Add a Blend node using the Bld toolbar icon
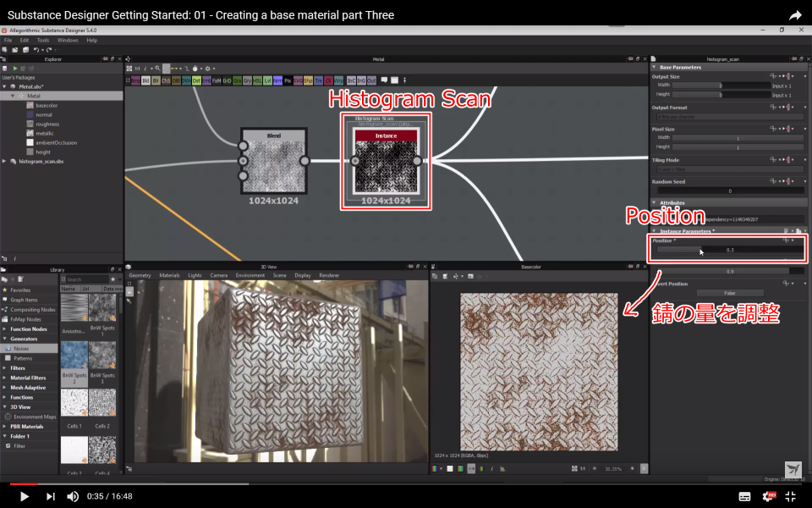The width and height of the screenshot is (812, 508). click(x=146, y=81)
